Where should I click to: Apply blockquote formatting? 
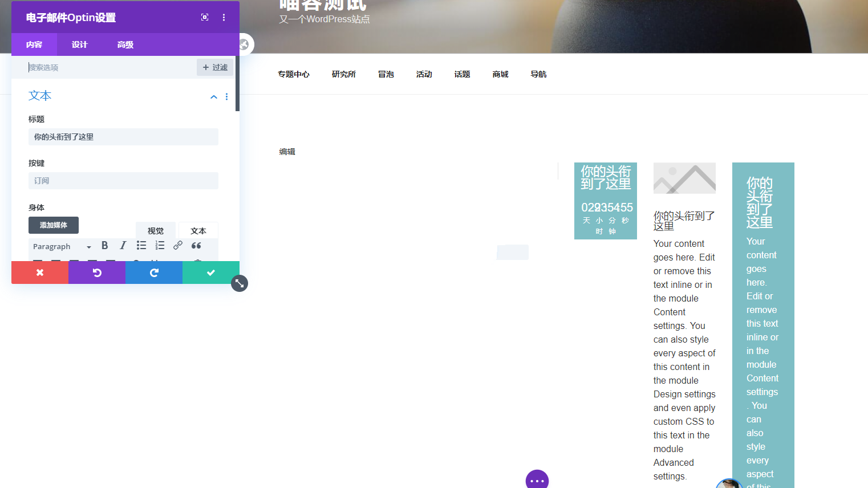point(196,246)
